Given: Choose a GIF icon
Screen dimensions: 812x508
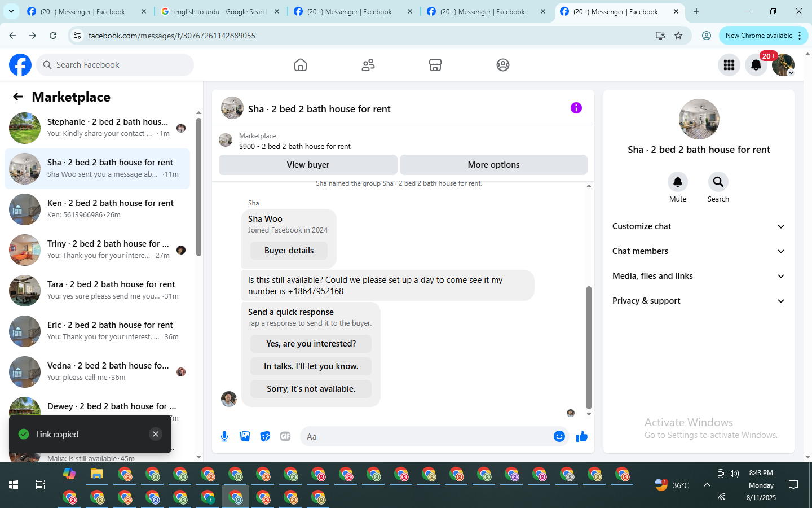Looking at the screenshot, I should coord(285,436).
